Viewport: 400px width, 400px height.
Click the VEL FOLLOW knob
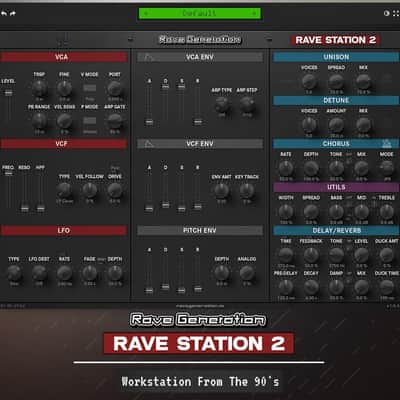pyautogui.click(x=89, y=190)
